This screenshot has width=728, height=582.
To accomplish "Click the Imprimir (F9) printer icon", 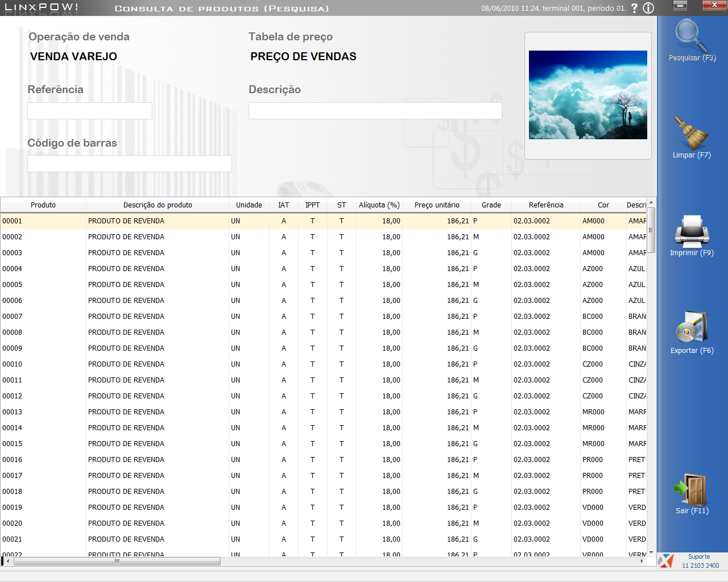I will tap(692, 231).
